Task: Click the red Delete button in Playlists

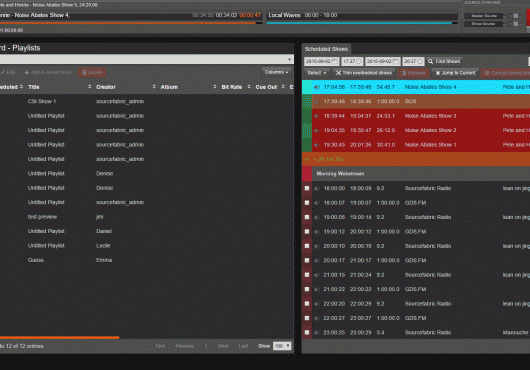Action: [92, 72]
